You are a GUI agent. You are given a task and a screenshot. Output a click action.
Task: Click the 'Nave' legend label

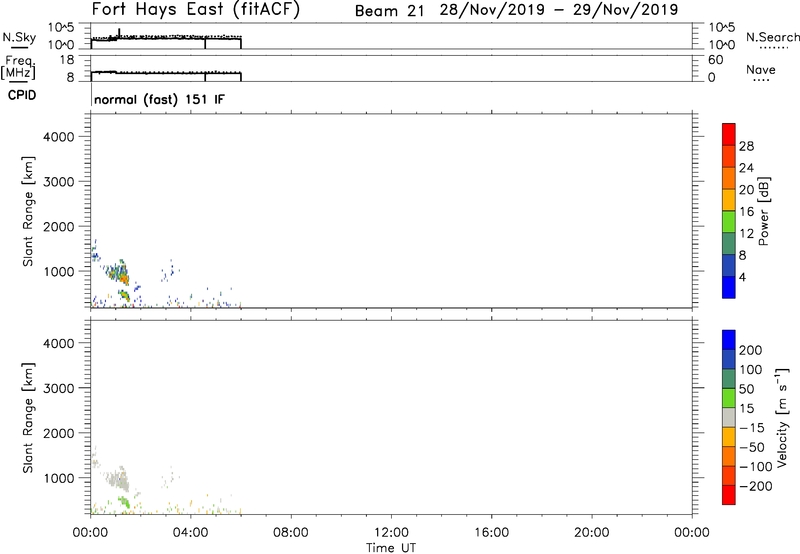pos(760,69)
